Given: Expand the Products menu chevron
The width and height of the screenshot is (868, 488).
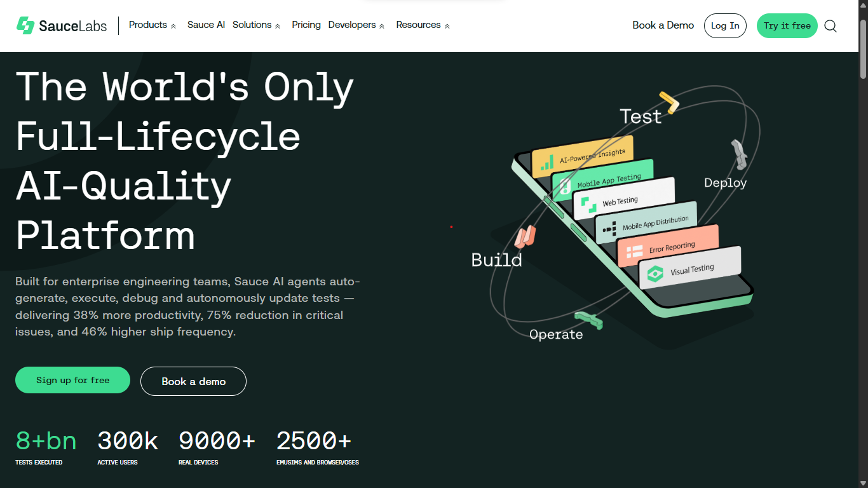Looking at the screenshot, I should tap(173, 26).
